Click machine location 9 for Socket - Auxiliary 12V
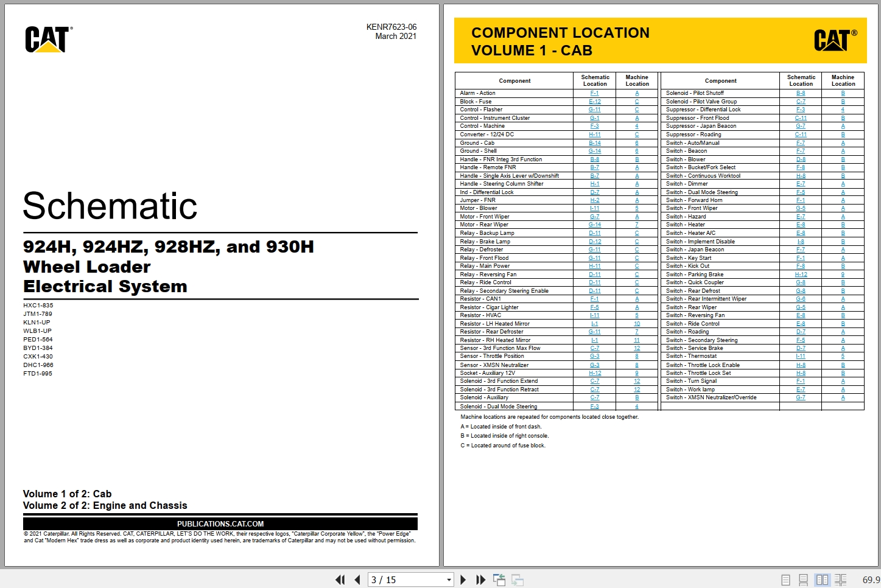The height and width of the screenshot is (588, 881). tap(637, 373)
